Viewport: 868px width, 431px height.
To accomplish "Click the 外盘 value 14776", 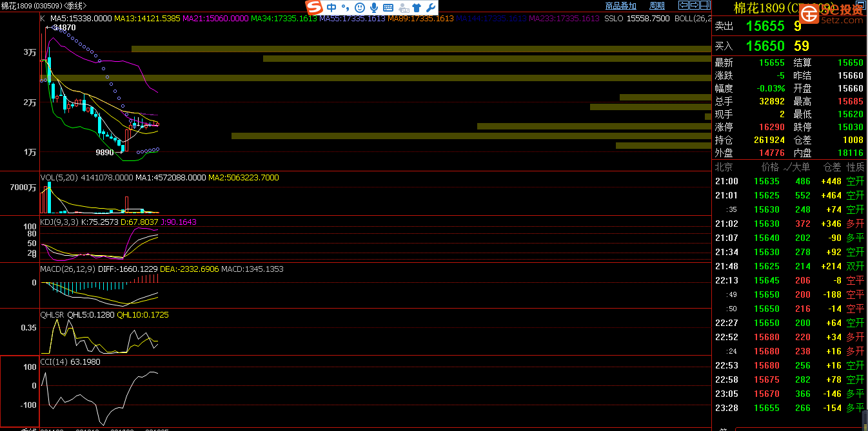I will [771, 153].
